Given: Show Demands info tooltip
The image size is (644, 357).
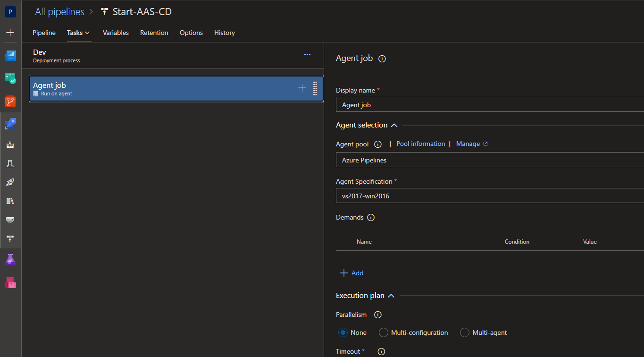Looking at the screenshot, I should click(x=371, y=218).
